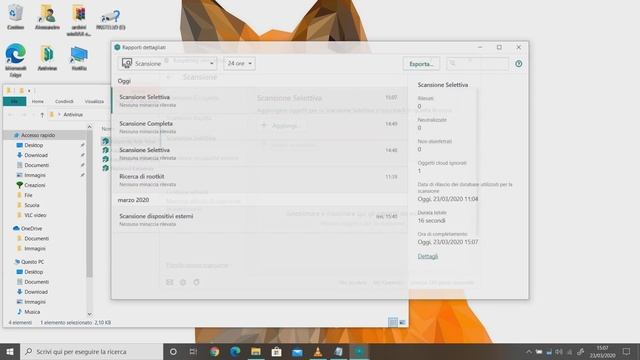Open the Home tab in File Explorer
Screen dimensions: 640x360
(38, 101)
